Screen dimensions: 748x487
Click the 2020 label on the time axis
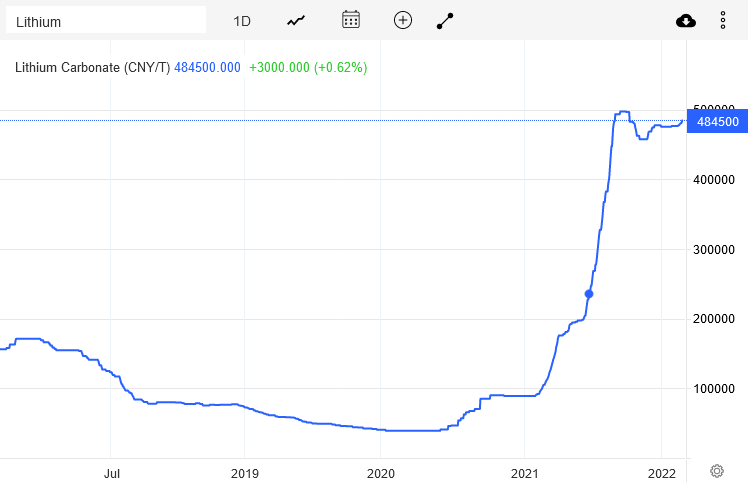381,471
